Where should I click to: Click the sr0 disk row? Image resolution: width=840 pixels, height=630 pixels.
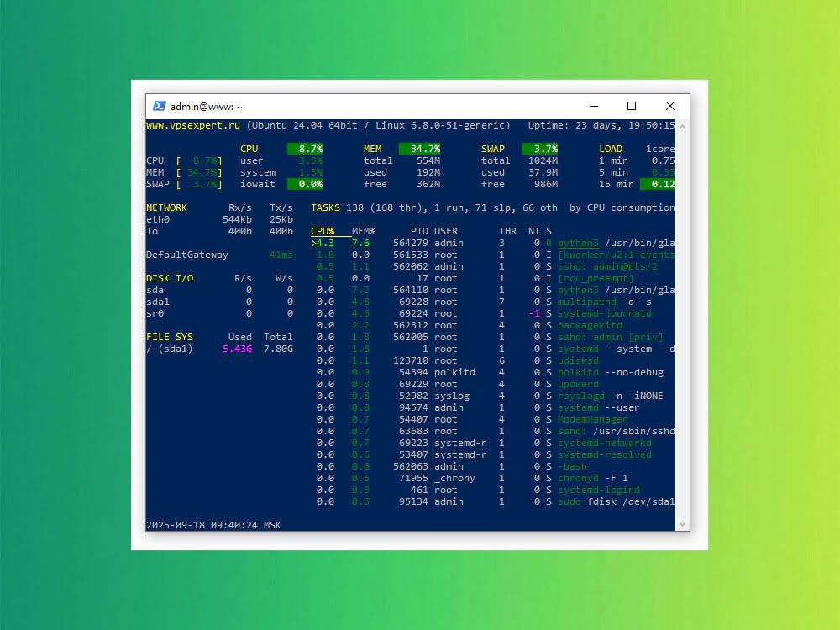coord(219,314)
